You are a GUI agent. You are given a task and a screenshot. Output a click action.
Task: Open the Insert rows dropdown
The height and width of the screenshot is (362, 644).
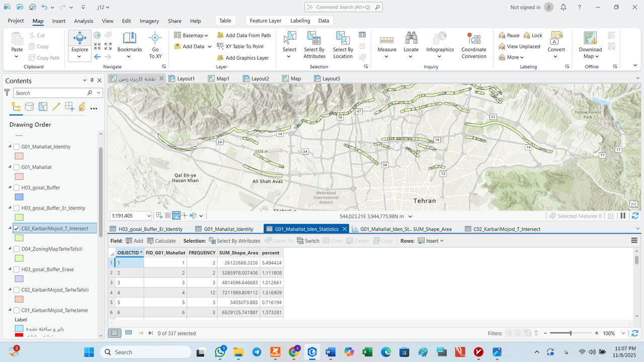point(431,241)
